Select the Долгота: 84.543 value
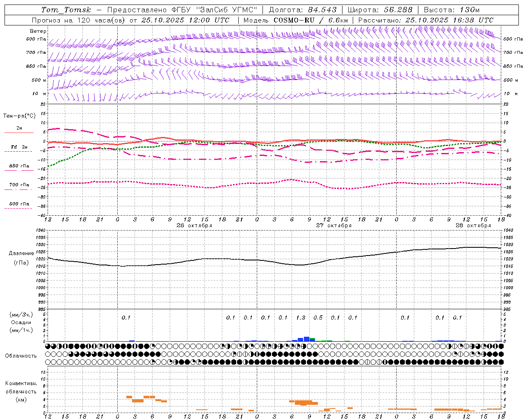The width and height of the screenshot is (525, 420). coord(303,10)
